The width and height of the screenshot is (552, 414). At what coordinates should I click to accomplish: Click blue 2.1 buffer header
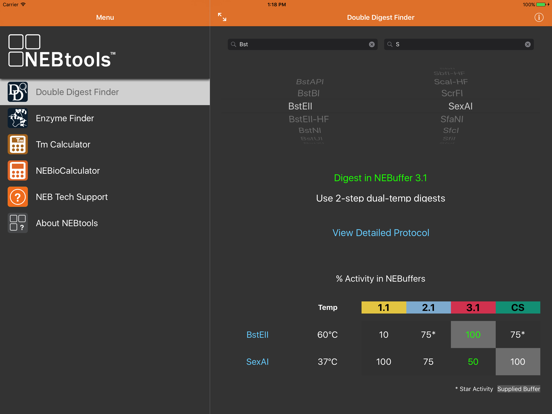tap(428, 307)
